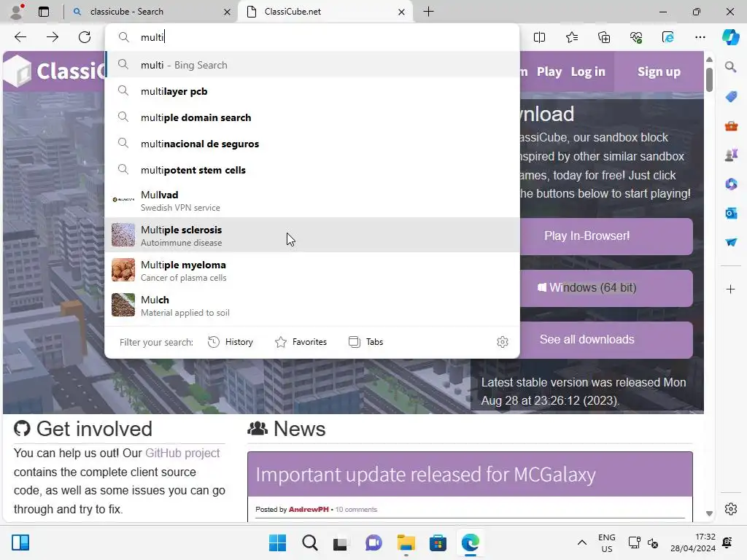Open 'Important update released for MCGalaxy' post
Screen dimensions: 747x560
(425, 474)
